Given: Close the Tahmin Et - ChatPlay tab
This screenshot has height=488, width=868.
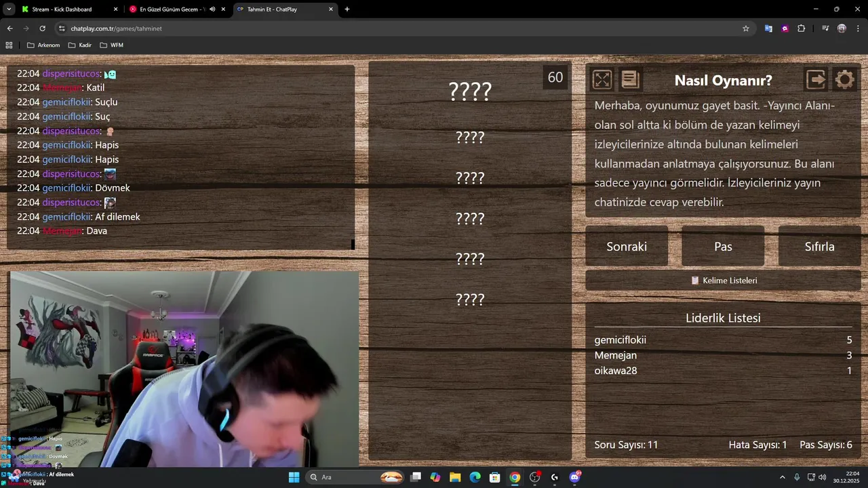Looking at the screenshot, I should 331,9.
